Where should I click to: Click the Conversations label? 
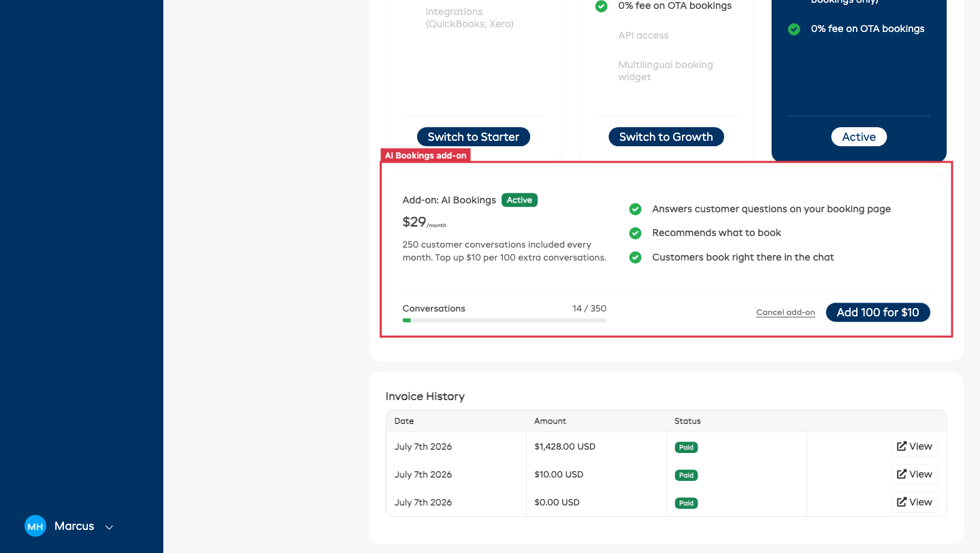(x=434, y=308)
